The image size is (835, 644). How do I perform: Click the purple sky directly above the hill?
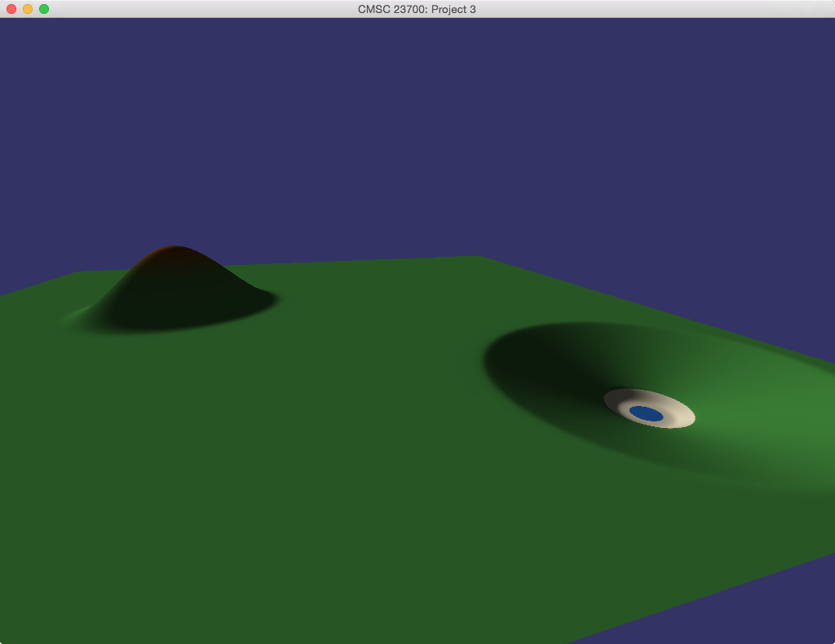pos(175,163)
